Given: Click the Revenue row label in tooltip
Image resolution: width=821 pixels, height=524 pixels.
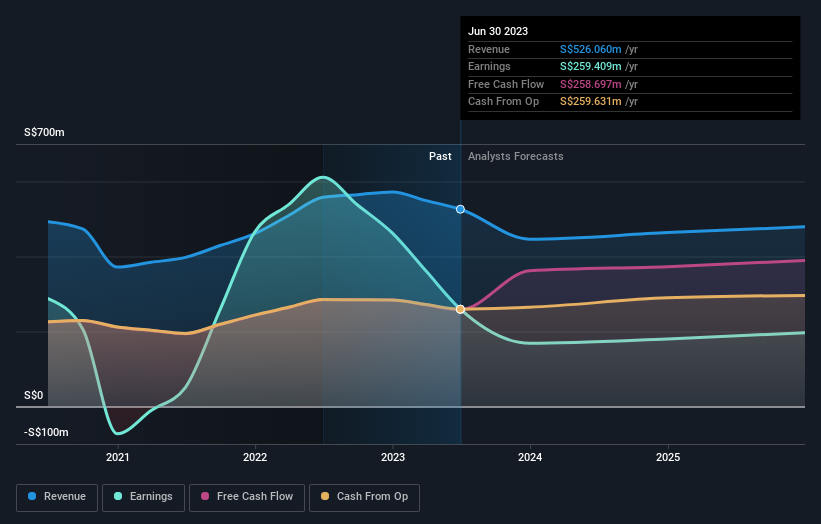Looking at the screenshot, I should tap(489, 49).
